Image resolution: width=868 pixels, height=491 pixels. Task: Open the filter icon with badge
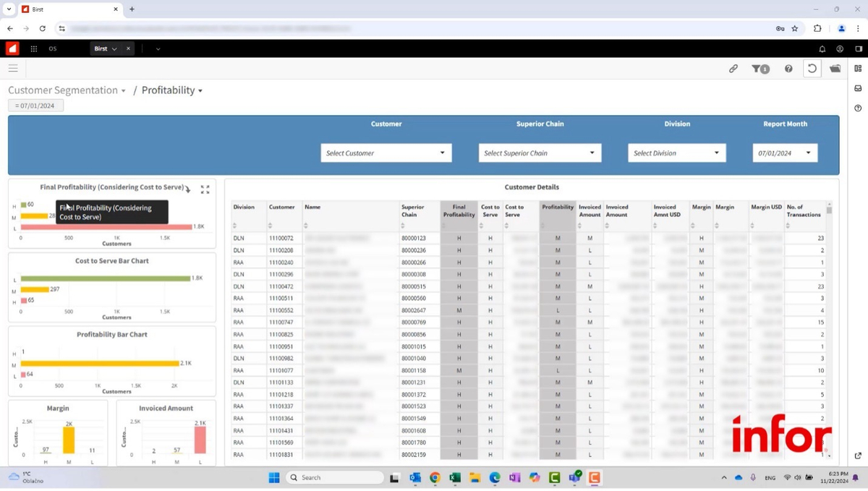pos(760,69)
